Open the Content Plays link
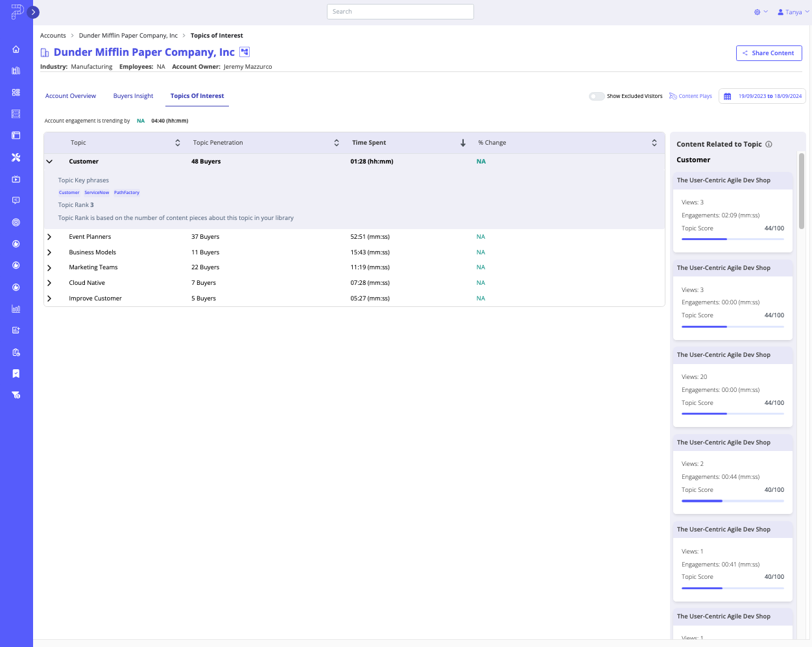The width and height of the screenshot is (812, 647). point(690,95)
